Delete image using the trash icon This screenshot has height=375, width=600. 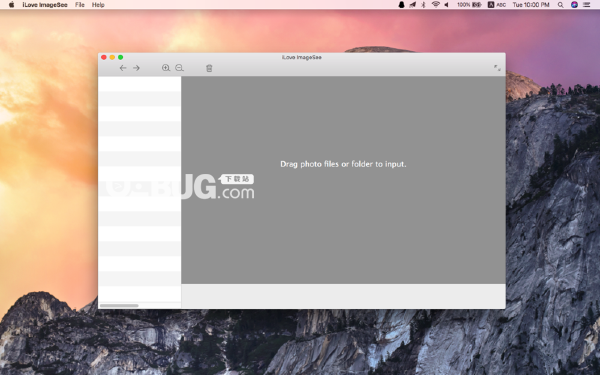pyautogui.click(x=209, y=68)
